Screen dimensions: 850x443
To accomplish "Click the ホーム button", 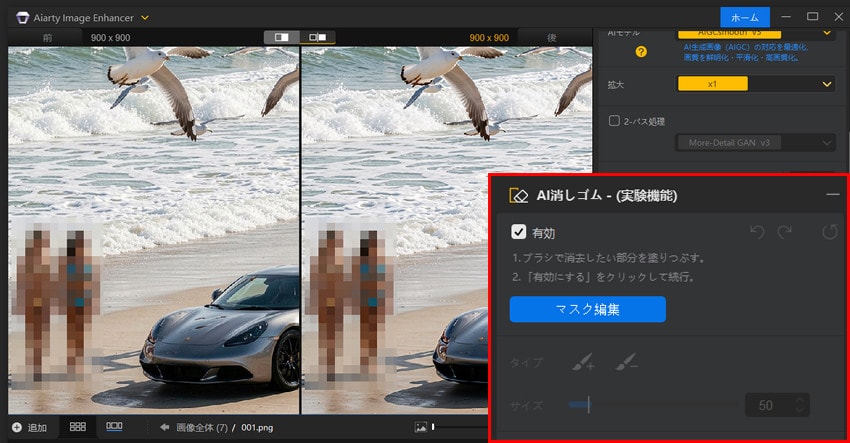I will pyautogui.click(x=744, y=17).
